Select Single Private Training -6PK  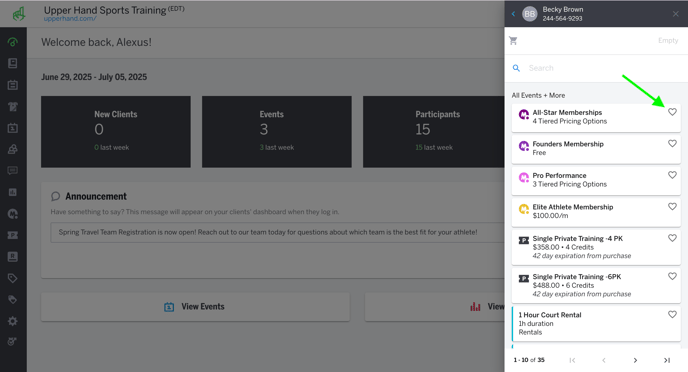596,286
